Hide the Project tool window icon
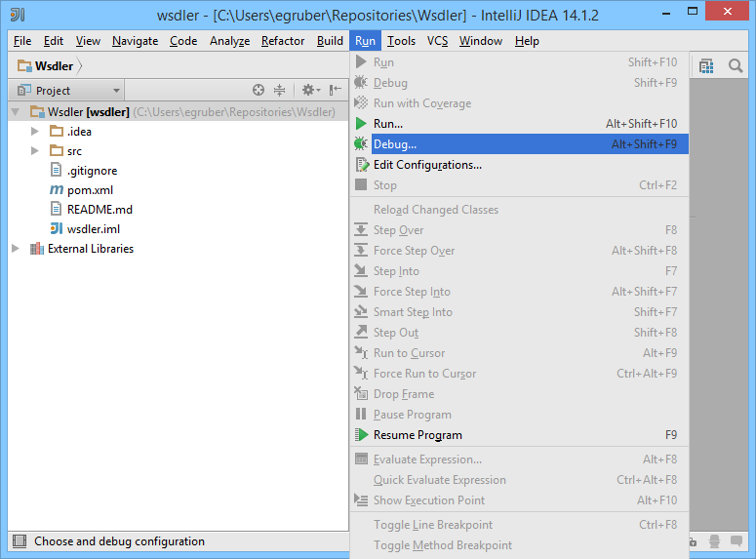Image resolution: width=756 pixels, height=559 pixels. click(x=336, y=90)
